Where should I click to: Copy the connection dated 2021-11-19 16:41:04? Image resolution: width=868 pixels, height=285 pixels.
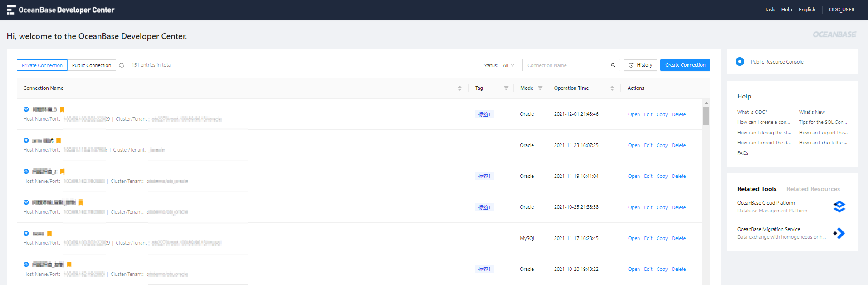pos(662,177)
